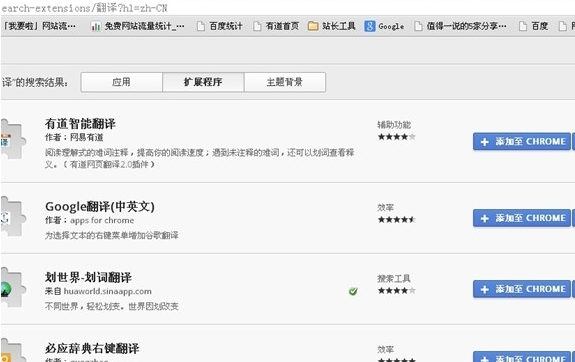Click the 有道首页 bookmark page icon
Viewport: 575px width, 362px height.
(x=257, y=26)
